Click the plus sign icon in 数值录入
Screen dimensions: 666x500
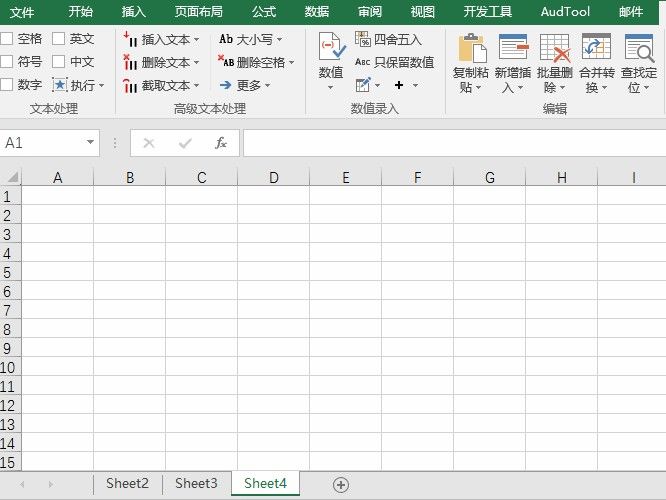398,85
